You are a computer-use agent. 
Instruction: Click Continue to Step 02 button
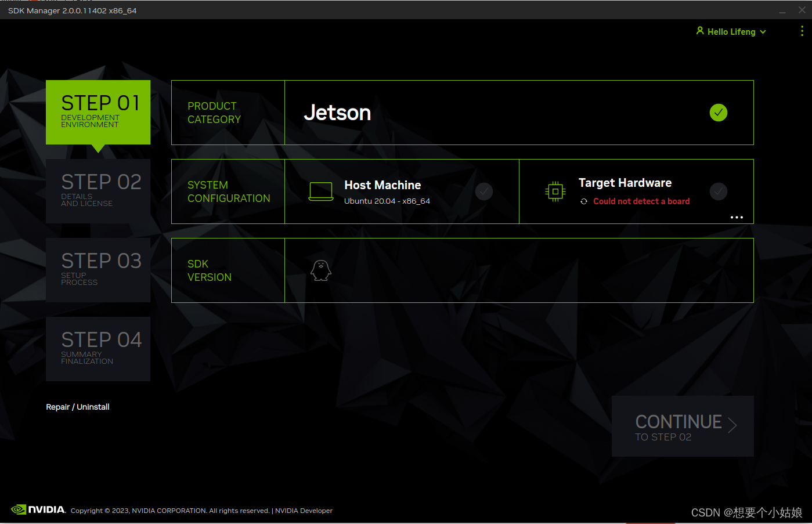(x=683, y=426)
